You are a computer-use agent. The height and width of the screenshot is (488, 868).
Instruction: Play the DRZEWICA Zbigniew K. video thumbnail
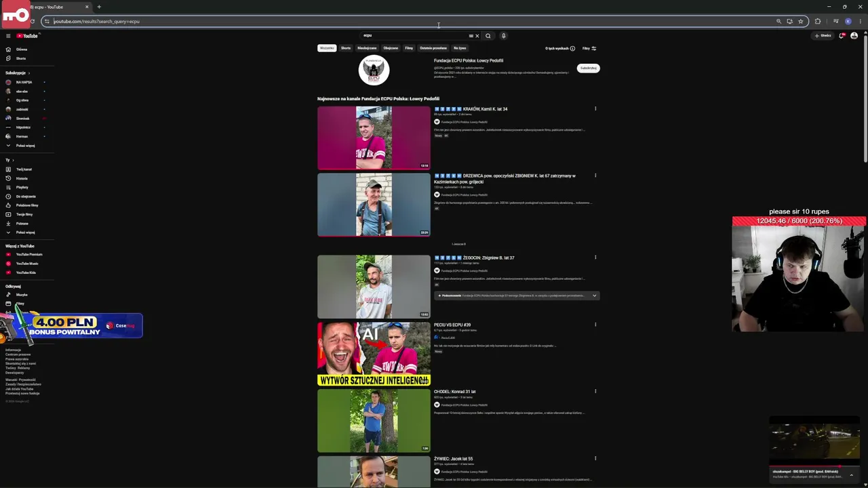(x=374, y=205)
